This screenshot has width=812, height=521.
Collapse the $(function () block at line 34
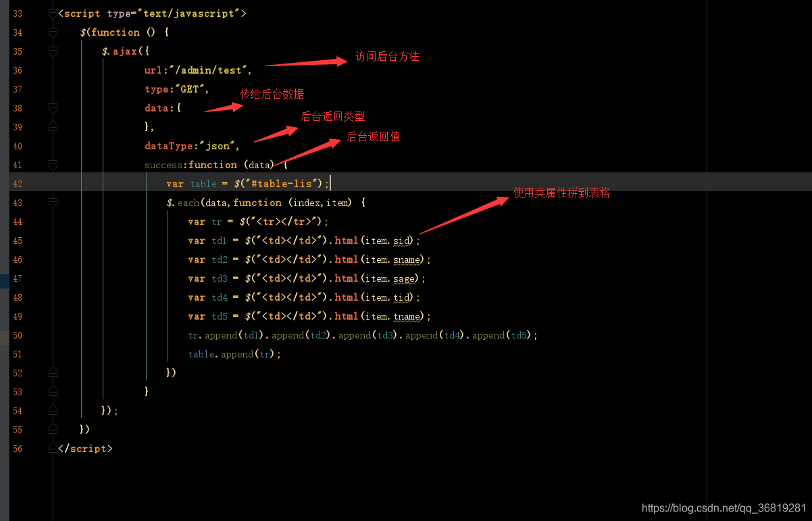(53, 32)
